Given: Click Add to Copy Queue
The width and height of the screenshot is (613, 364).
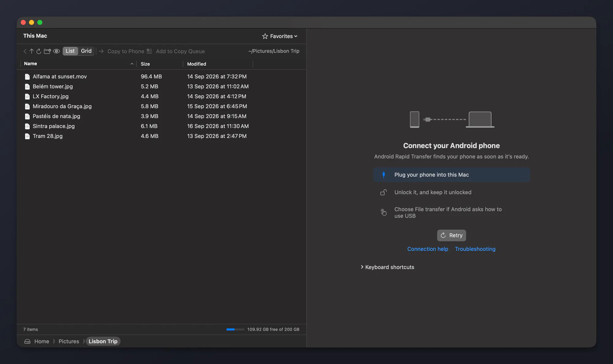Looking at the screenshot, I should point(176,51).
